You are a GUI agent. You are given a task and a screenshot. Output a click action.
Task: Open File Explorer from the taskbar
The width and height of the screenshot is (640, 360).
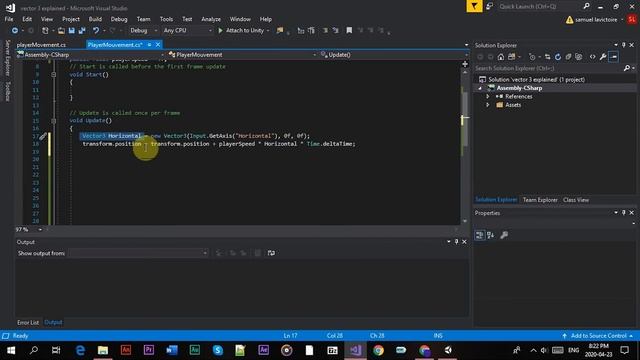point(103,350)
